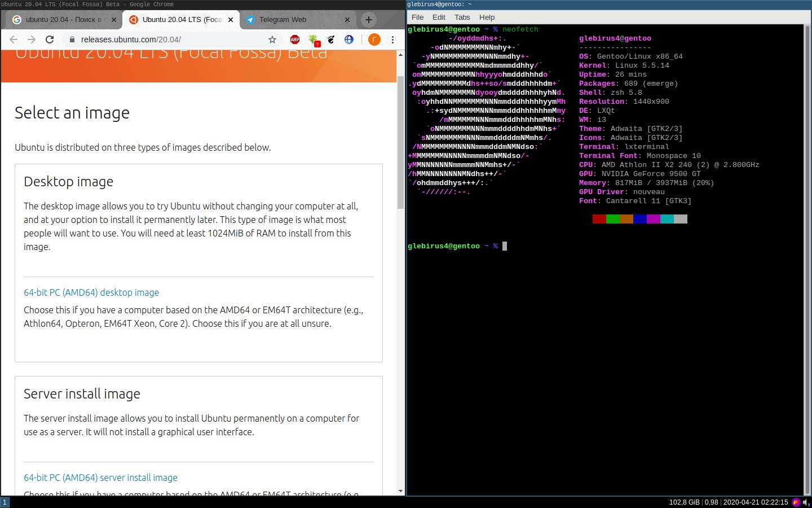Click the page scrollbar down arrow
This screenshot has width=812, height=508.
click(x=401, y=491)
